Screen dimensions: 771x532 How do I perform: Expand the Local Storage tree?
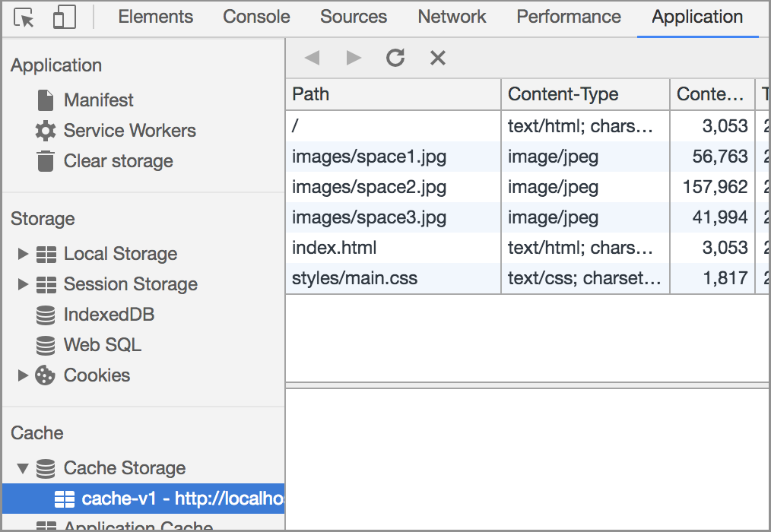pyautogui.click(x=23, y=254)
